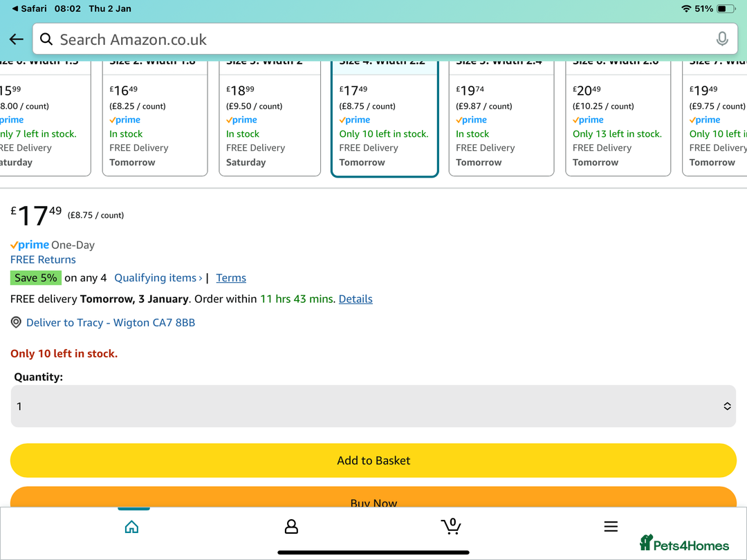Open delivery Details link

tap(356, 299)
